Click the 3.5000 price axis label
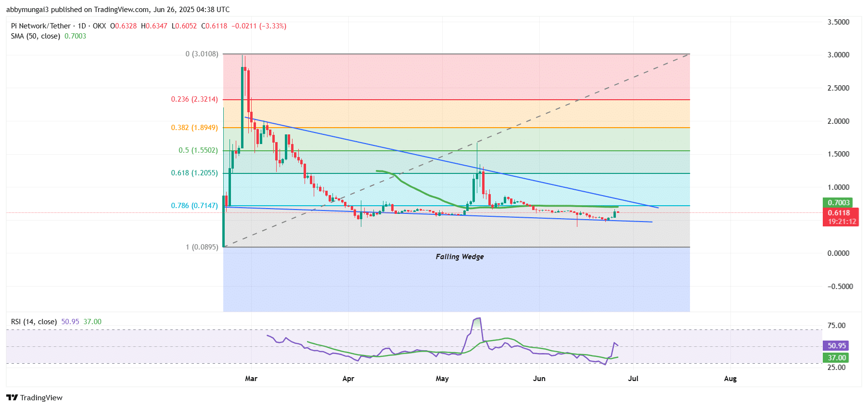This screenshot has height=408, width=868. click(x=838, y=22)
